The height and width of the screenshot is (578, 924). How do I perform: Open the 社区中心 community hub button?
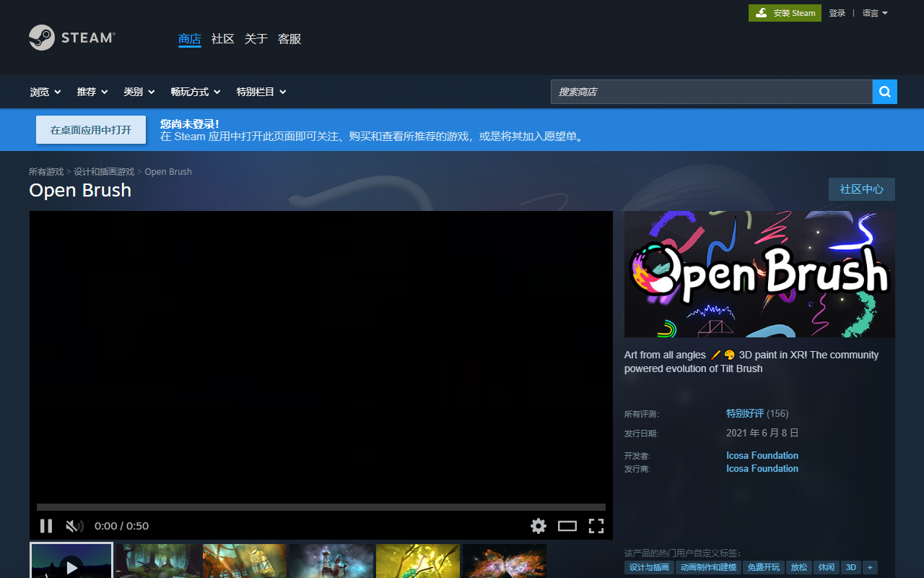pos(862,189)
